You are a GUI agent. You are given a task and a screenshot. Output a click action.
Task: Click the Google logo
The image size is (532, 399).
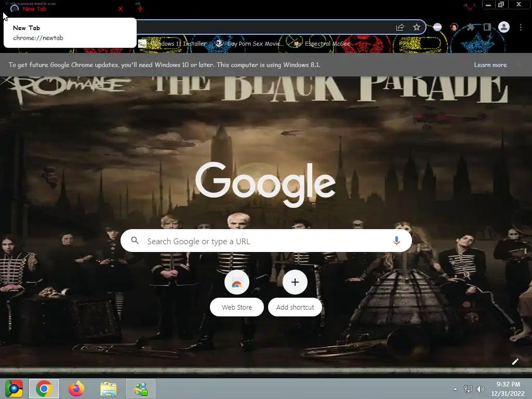click(x=265, y=184)
